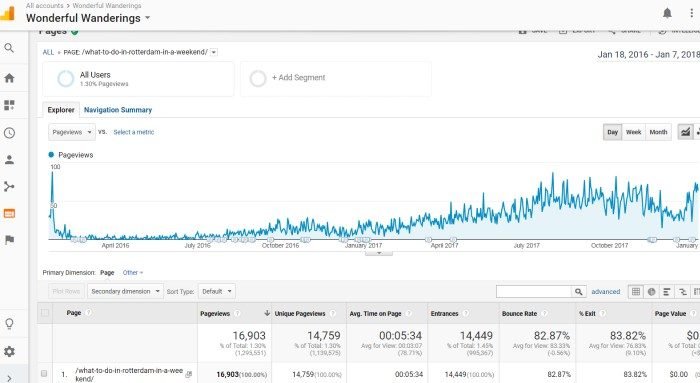700x383 pixels.
Task: Open Pageviews column help icon
Action: coord(238,313)
